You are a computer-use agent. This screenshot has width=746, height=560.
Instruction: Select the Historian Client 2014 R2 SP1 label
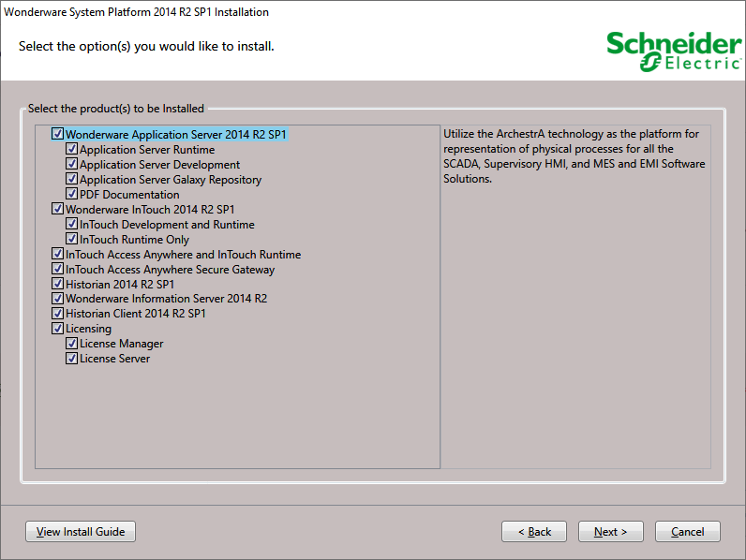coord(136,314)
